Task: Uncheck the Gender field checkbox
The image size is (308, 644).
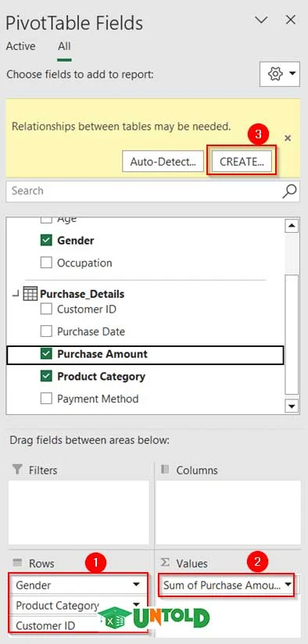Action: [x=46, y=240]
